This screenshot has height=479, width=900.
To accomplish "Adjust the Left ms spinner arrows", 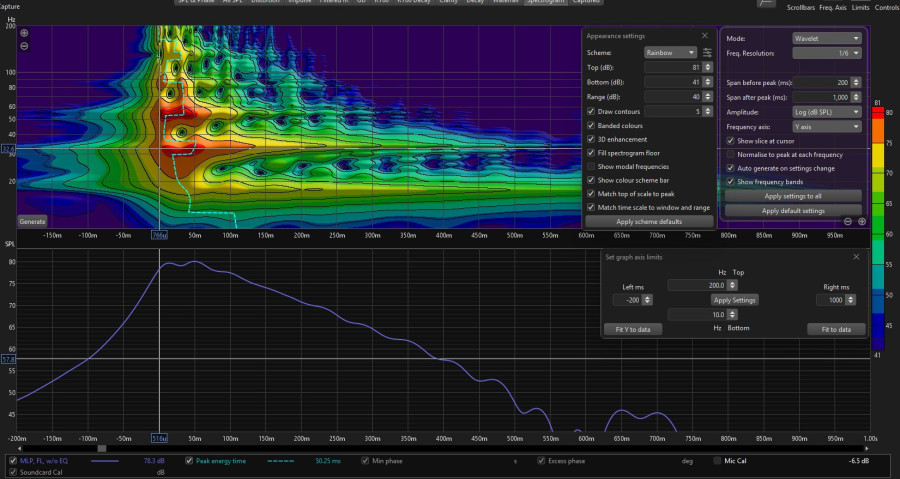I will [x=647, y=300].
